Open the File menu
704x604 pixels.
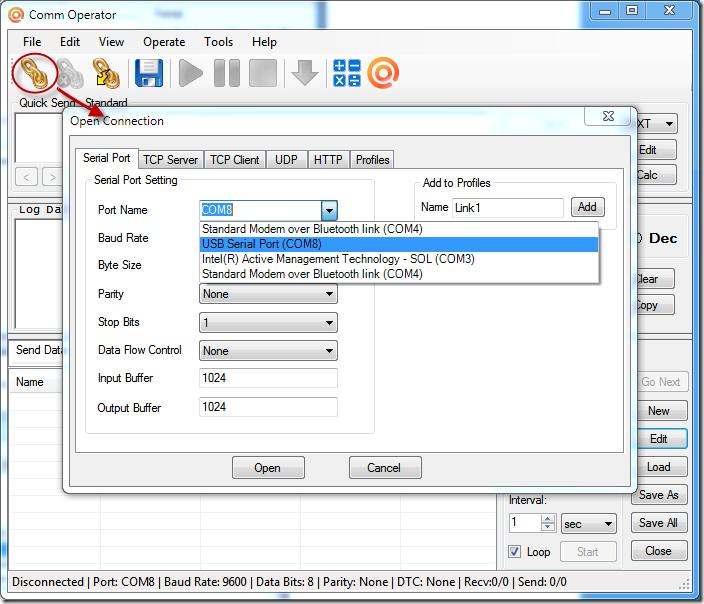[x=32, y=42]
